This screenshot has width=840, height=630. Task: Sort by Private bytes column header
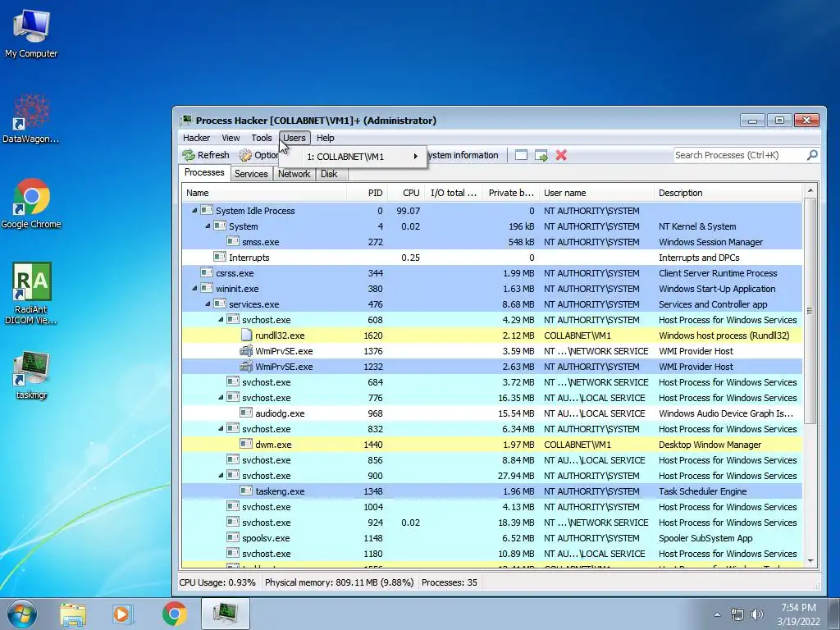click(510, 193)
